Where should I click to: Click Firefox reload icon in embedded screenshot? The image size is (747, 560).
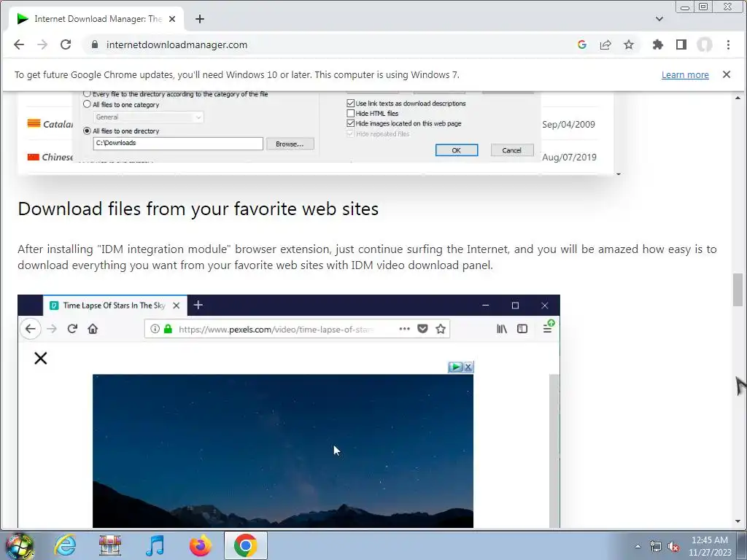click(72, 329)
